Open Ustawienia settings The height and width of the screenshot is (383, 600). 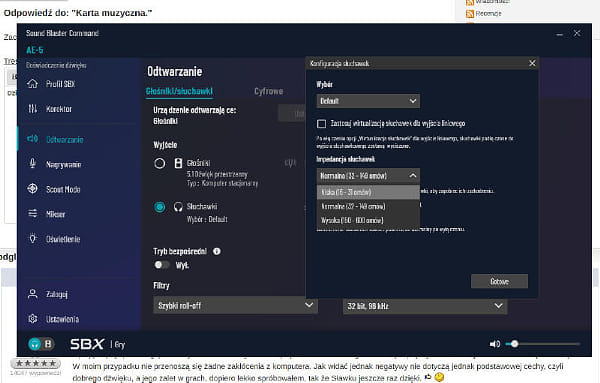tap(62, 319)
